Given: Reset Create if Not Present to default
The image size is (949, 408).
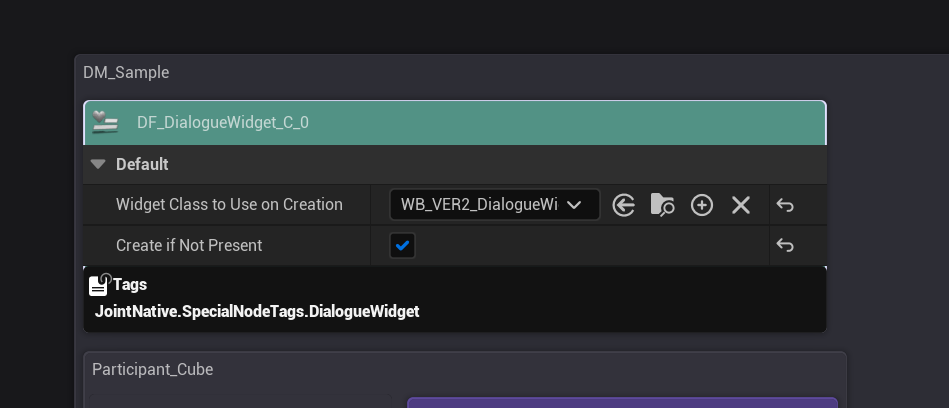Looking at the screenshot, I should coord(785,245).
